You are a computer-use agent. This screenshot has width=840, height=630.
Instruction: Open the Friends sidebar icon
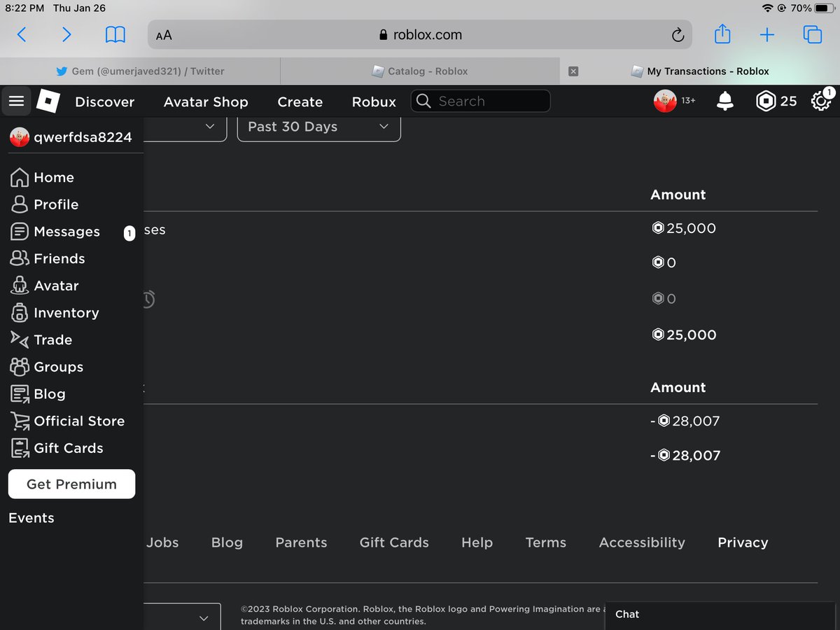(x=20, y=258)
